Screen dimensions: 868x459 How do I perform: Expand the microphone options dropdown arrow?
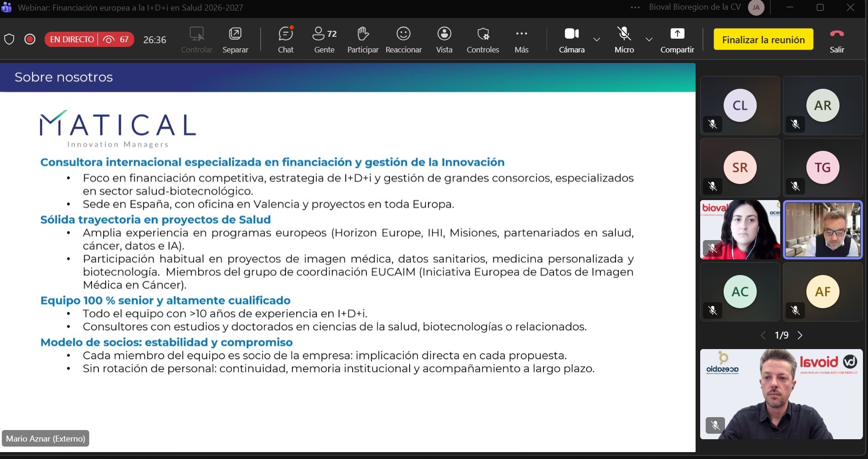649,40
